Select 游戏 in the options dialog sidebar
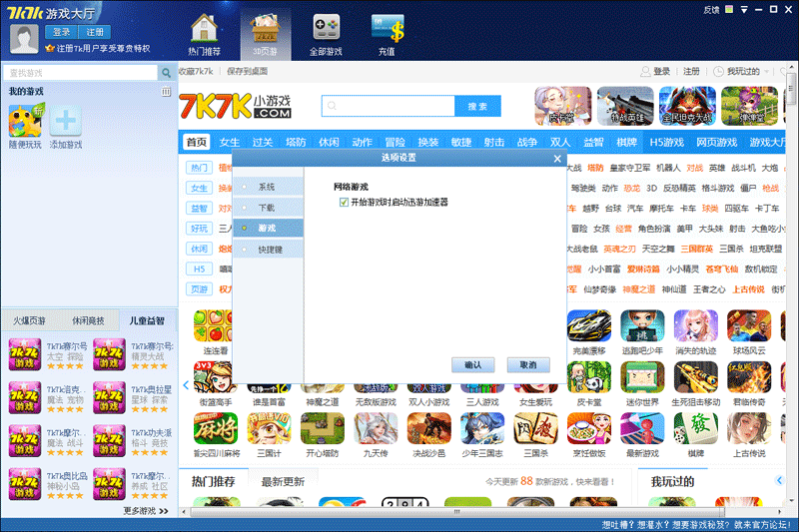799x532 pixels. click(x=268, y=229)
